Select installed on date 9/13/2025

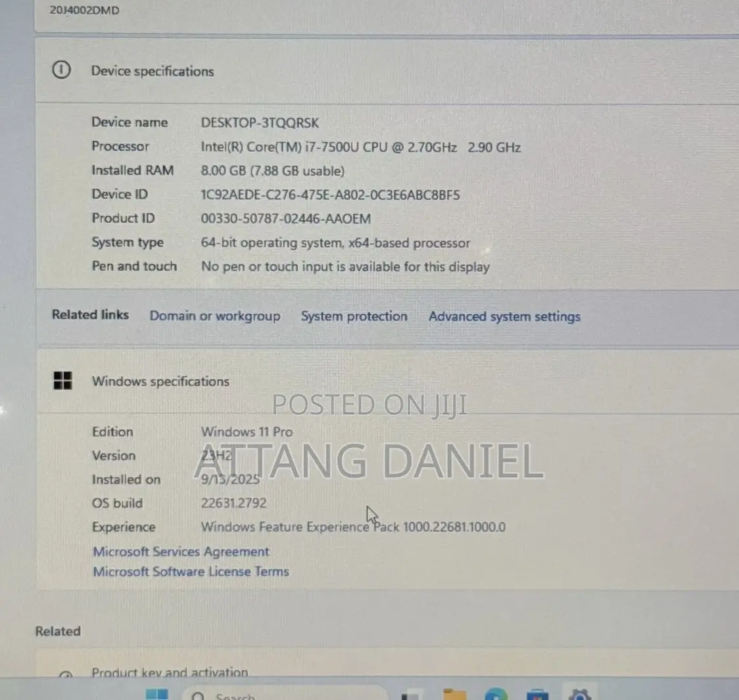point(230,480)
